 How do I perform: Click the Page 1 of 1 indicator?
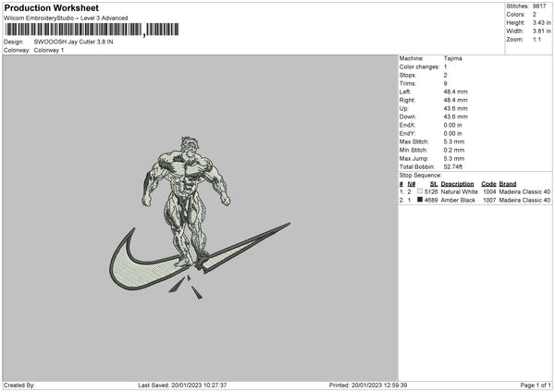point(536,386)
